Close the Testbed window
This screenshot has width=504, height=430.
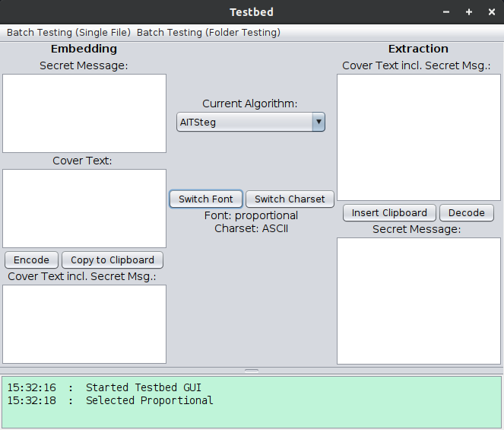point(491,12)
